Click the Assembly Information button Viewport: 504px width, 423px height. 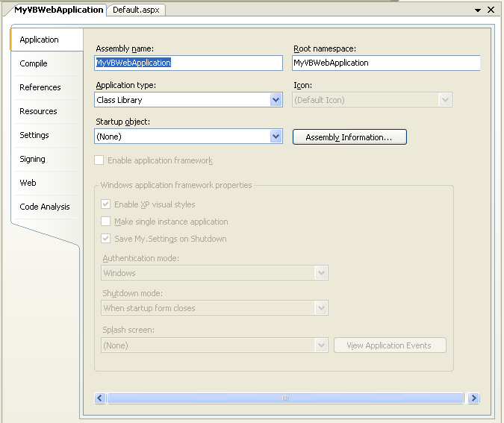[x=349, y=137]
